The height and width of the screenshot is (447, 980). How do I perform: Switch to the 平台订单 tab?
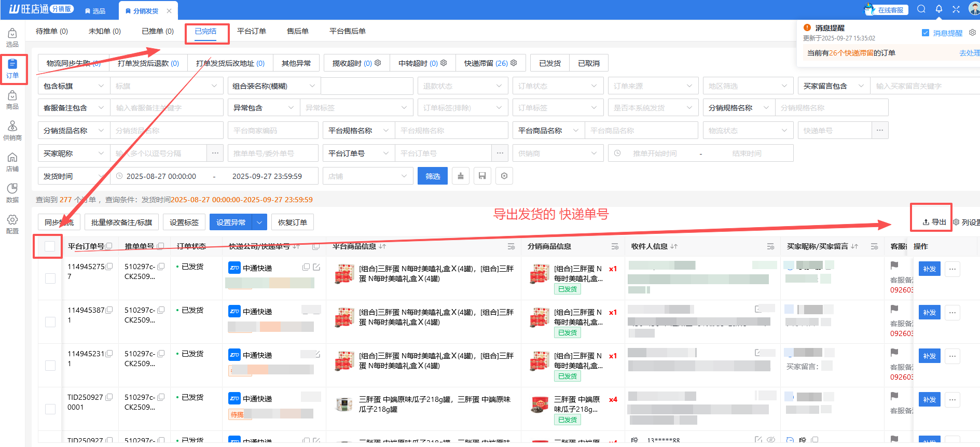click(x=252, y=31)
